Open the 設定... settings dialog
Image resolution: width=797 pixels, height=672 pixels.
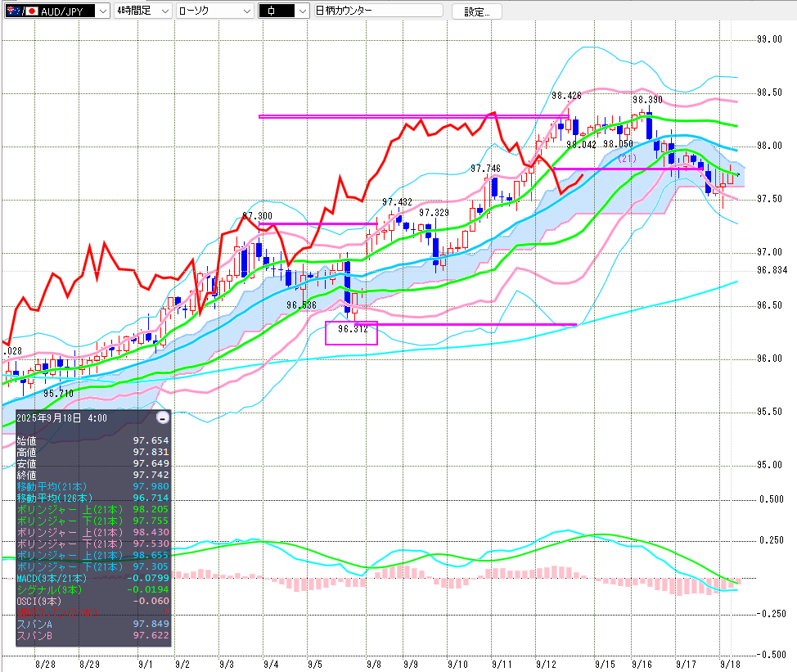coord(476,11)
